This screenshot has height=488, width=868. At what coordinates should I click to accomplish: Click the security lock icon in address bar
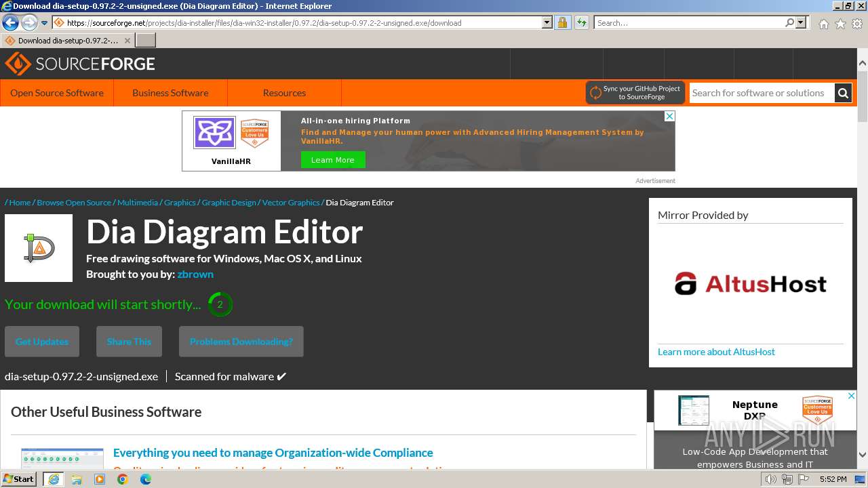tap(562, 23)
